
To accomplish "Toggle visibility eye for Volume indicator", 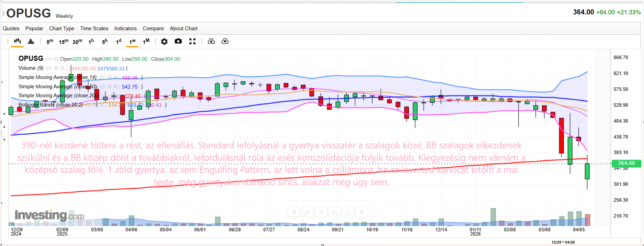I will pos(49,68).
